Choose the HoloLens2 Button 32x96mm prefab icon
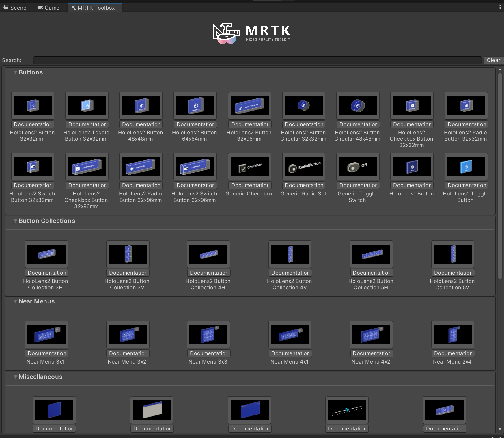Screen dimensions: 504x438 pyautogui.click(x=250, y=106)
